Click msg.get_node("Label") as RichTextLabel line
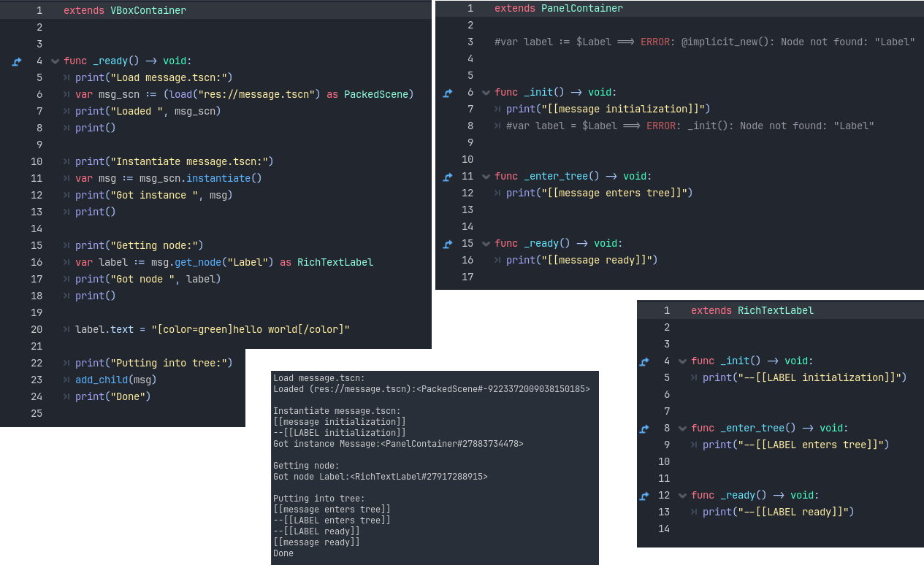Viewport: 924px width, 584px height. pos(224,263)
